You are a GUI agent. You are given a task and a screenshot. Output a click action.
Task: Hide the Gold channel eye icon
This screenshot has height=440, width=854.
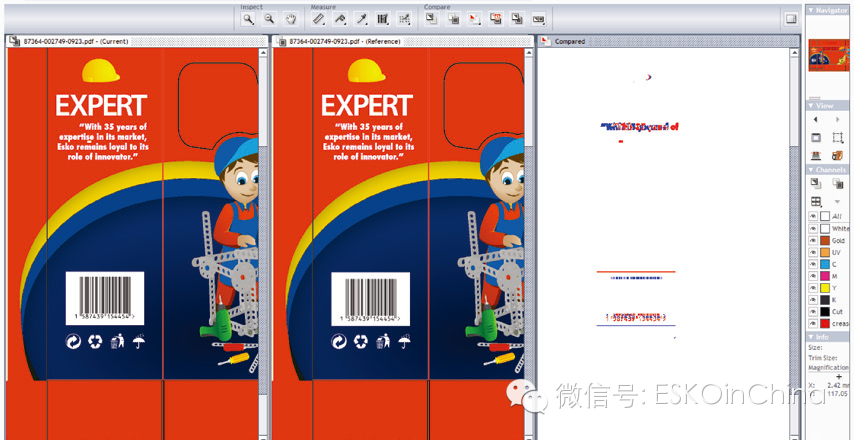pos(813,241)
